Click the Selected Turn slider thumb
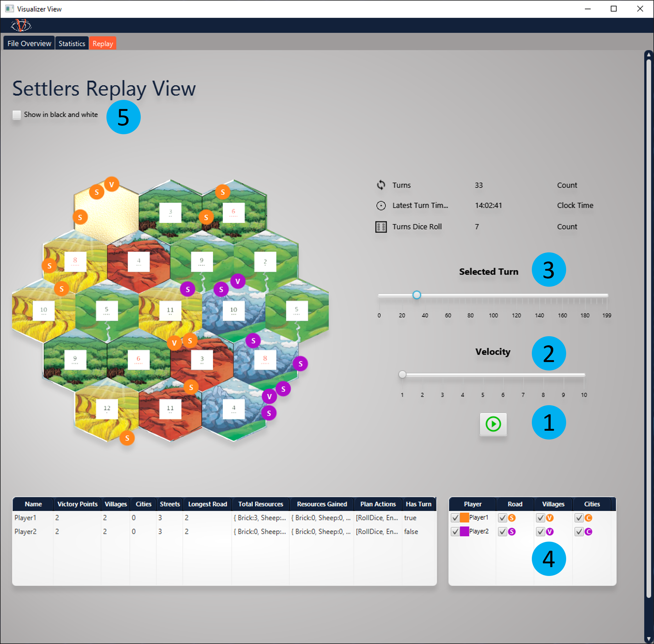This screenshot has height=644, width=654. pos(417,295)
